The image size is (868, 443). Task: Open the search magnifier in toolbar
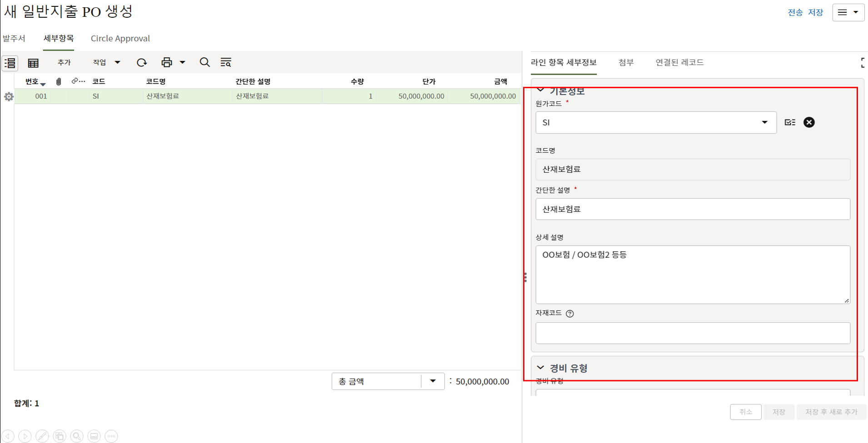click(205, 63)
